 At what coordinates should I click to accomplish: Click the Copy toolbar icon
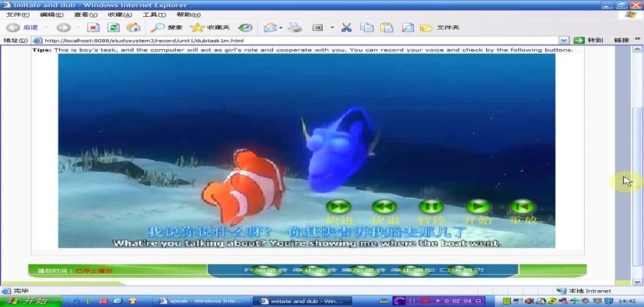tap(366, 28)
